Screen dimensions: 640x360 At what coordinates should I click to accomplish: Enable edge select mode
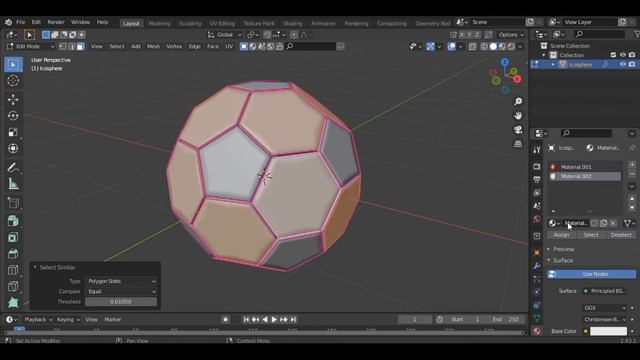tap(71, 47)
